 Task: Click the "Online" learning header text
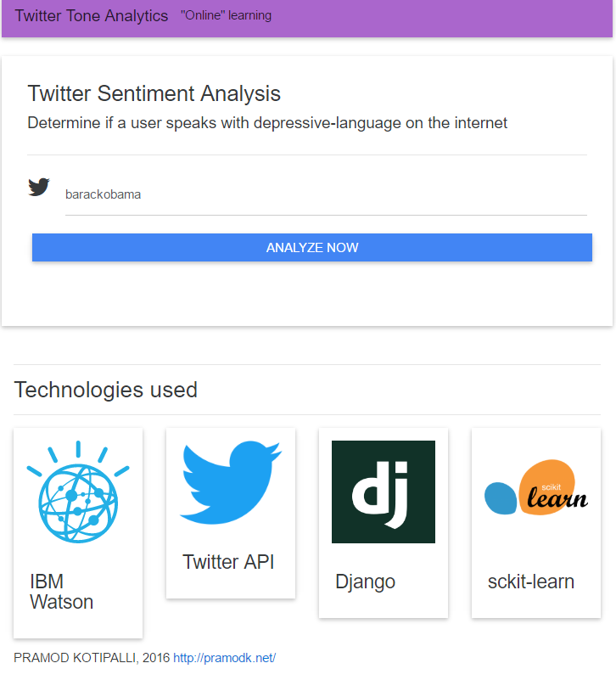[x=227, y=15]
